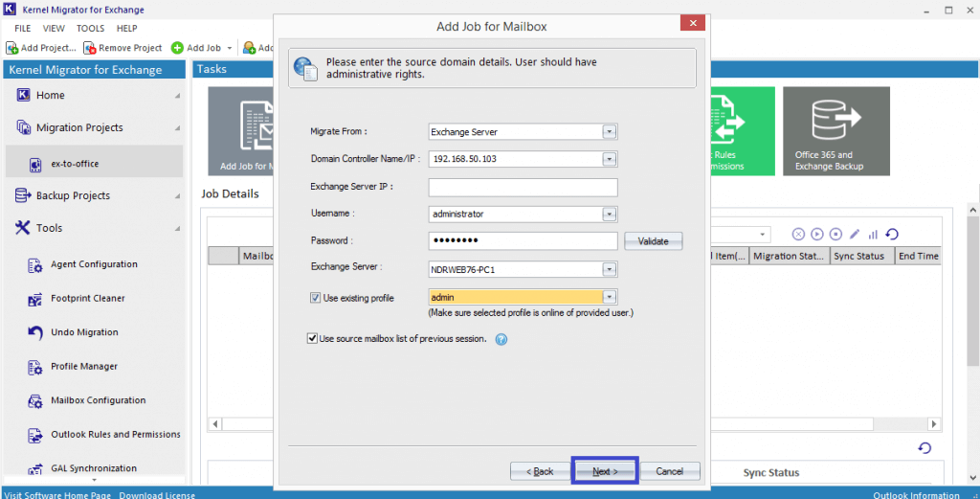Click the help question mark icon
The image size is (980, 499).
click(501, 340)
